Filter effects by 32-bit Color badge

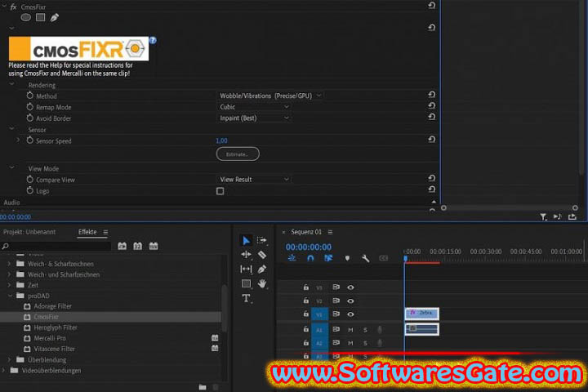click(138, 246)
